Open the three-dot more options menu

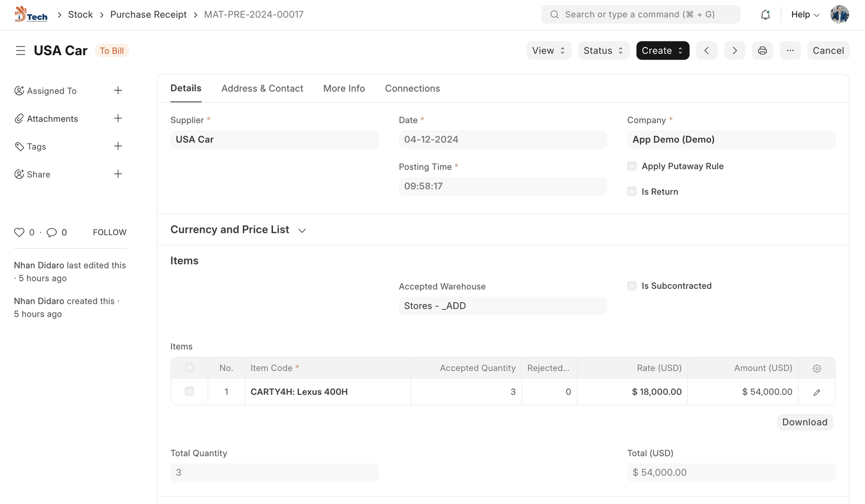coord(790,50)
